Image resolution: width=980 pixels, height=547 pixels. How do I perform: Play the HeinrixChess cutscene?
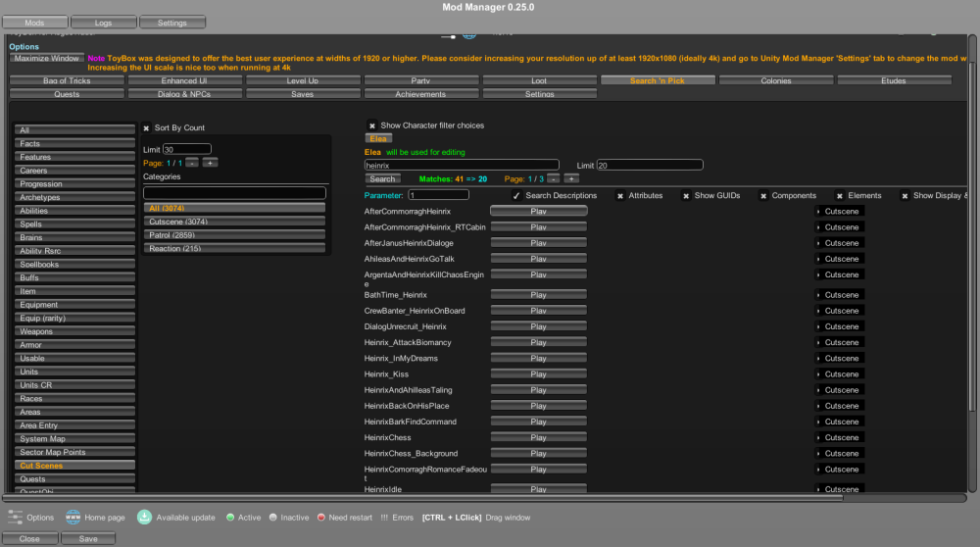538,438
